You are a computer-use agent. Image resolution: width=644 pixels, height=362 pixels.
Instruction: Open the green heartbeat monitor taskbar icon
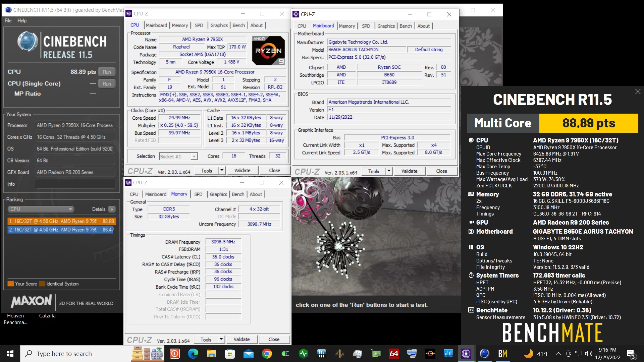[x=303, y=354]
